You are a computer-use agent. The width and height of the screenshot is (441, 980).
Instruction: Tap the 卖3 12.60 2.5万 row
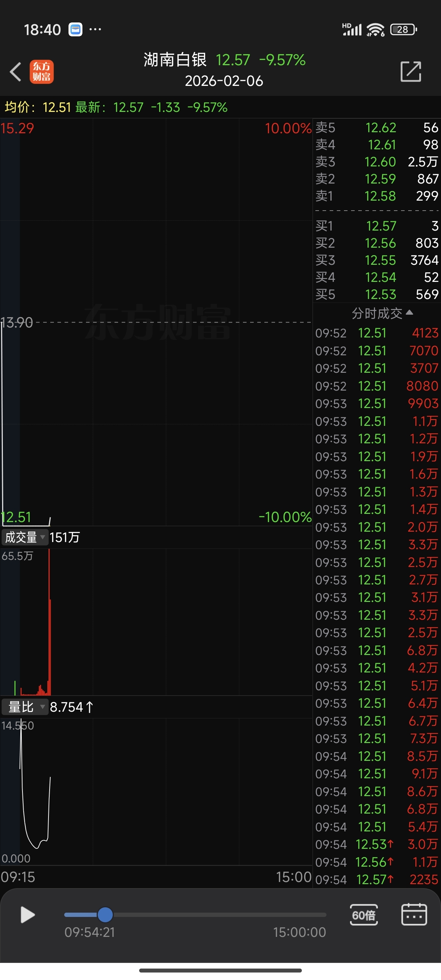point(377,162)
